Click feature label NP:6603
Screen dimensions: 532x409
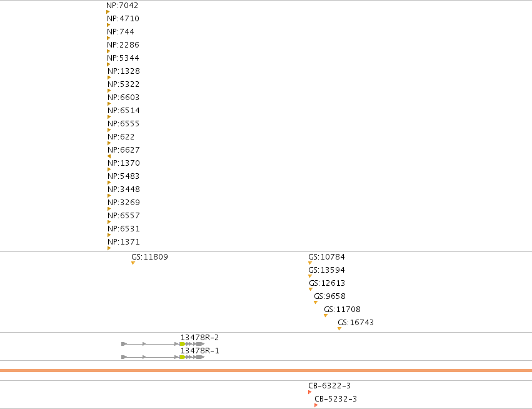pyautogui.click(x=124, y=98)
